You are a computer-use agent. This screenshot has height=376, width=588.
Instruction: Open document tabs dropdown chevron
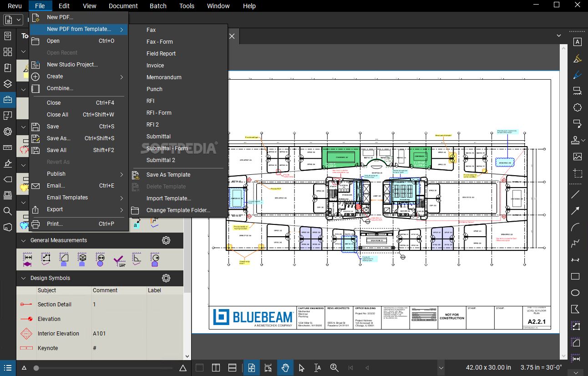pyautogui.click(x=559, y=36)
